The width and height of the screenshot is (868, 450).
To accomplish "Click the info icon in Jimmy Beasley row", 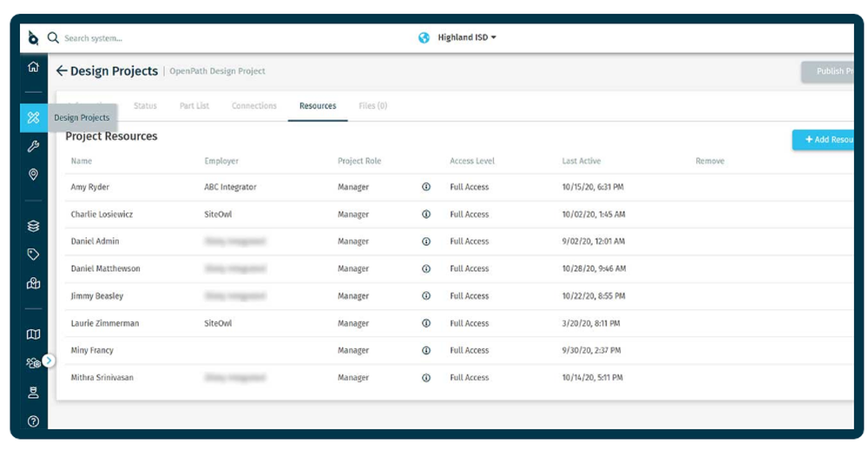I will (x=426, y=296).
